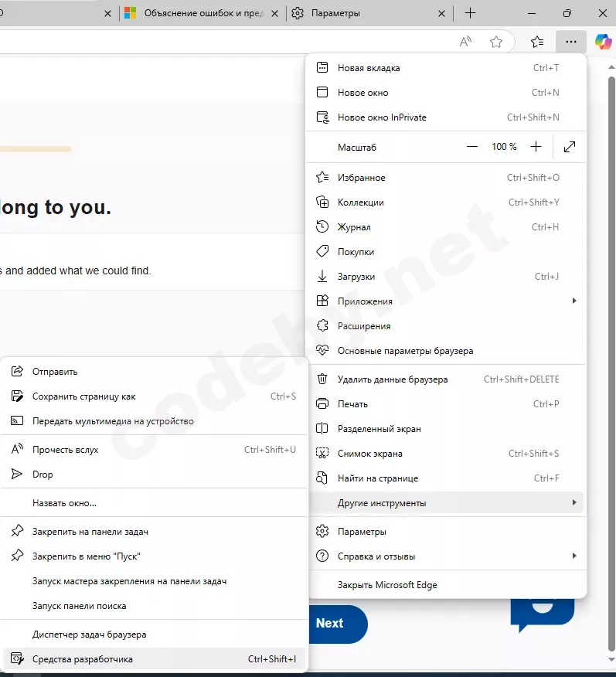The height and width of the screenshot is (677, 616).
Task: Add page to favorites with star icon
Action: click(x=496, y=42)
